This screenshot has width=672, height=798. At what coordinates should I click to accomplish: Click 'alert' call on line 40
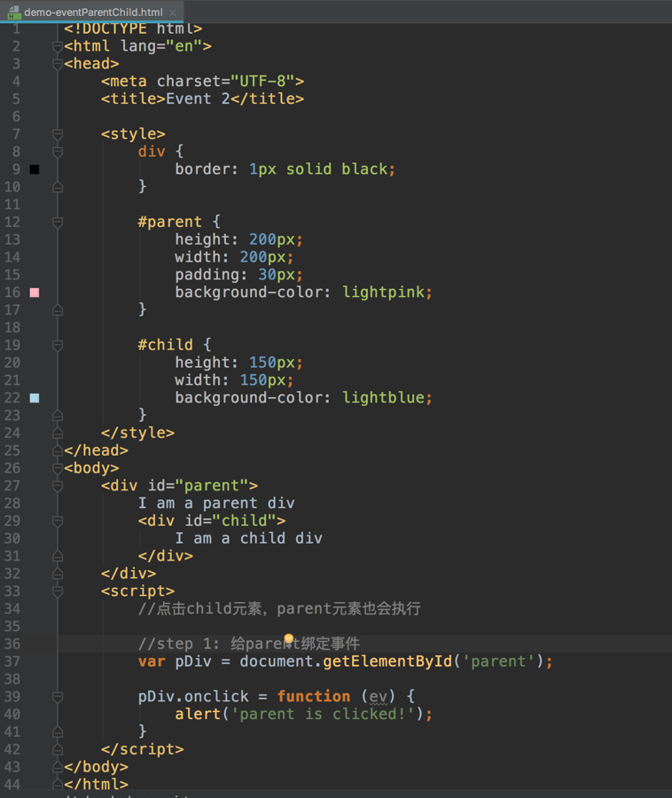pyautogui.click(x=198, y=714)
